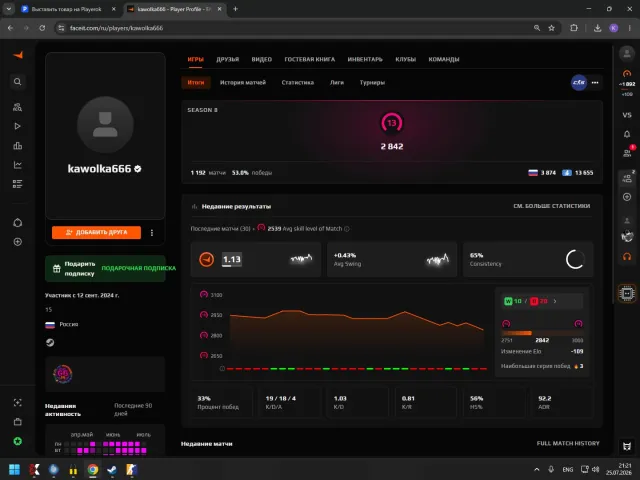Image resolution: width=640 pixels, height=480 pixels.
Task: Open the Турниры sub-tab
Action: (x=372, y=82)
